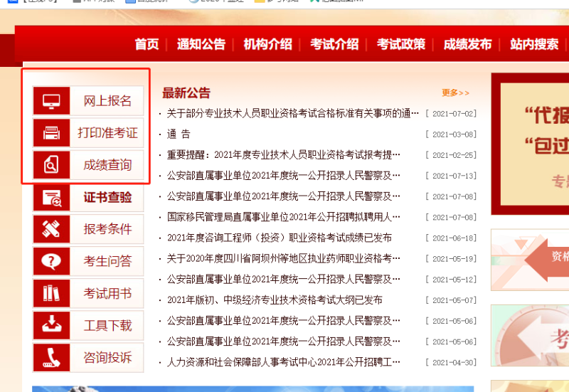
Task: Open 公安部直属事业单位 announcement dated 2021-07-08
Action: coord(283,196)
